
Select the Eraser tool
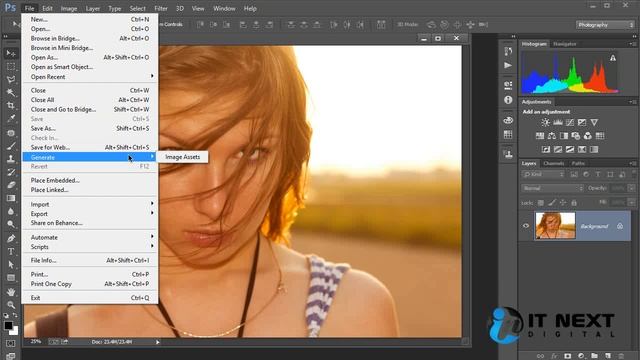[x=11, y=185]
